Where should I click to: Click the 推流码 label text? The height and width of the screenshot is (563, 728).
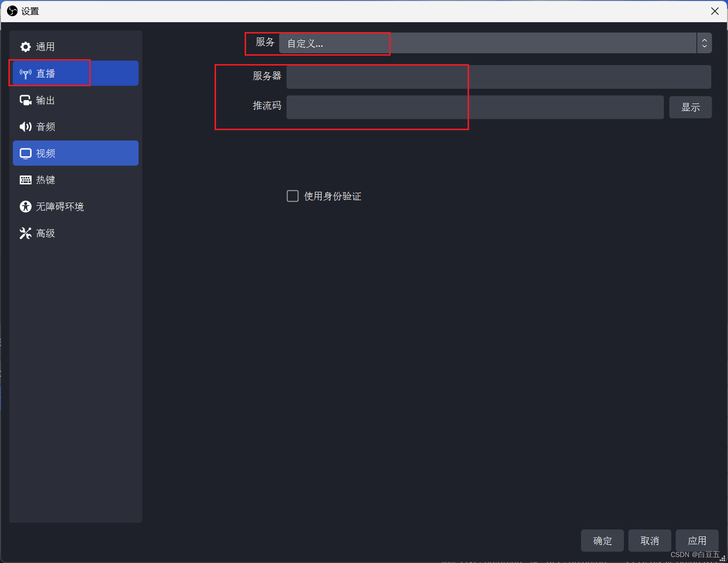pyautogui.click(x=267, y=106)
